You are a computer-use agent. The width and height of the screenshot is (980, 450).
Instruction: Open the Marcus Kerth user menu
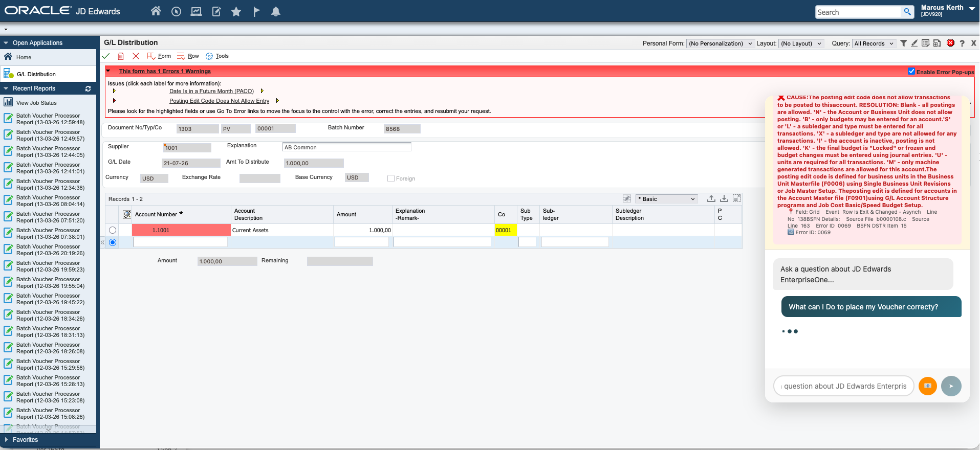[x=947, y=10]
